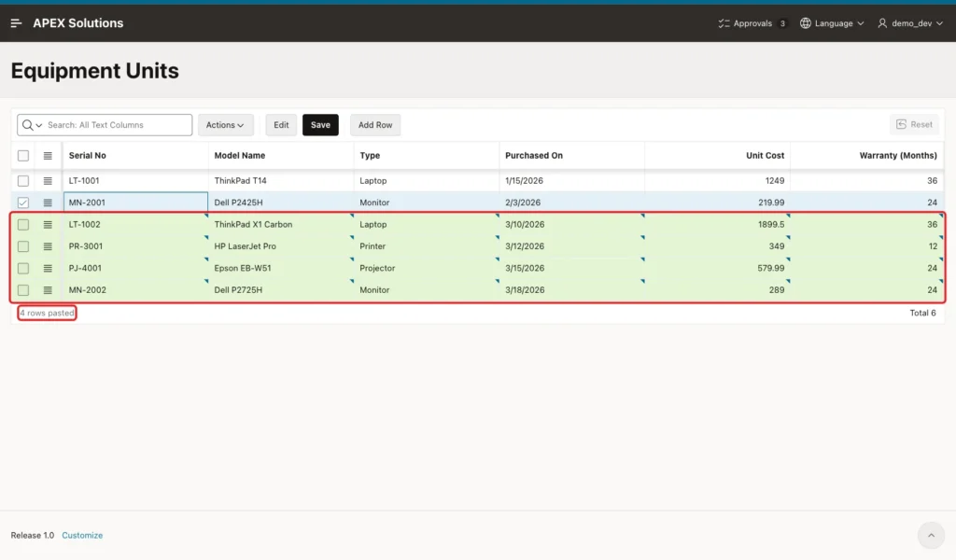The image size is (956, 560).
Task: Click the ThinkPad X1 Carbon cell
Action: (x=281, y=224)
